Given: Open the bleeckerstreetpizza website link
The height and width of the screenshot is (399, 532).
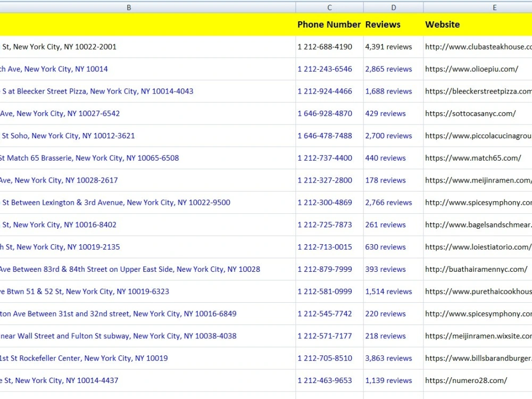Looking at the screenshot, I should (x=478, y=92).
